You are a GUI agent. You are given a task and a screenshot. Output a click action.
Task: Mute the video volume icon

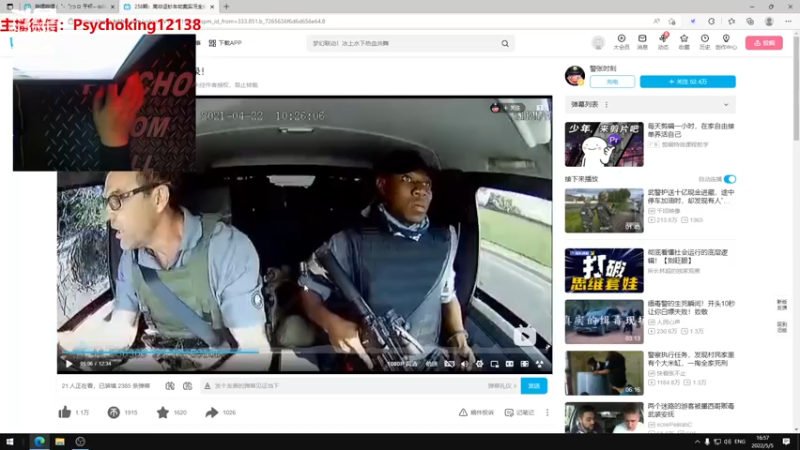464,364
